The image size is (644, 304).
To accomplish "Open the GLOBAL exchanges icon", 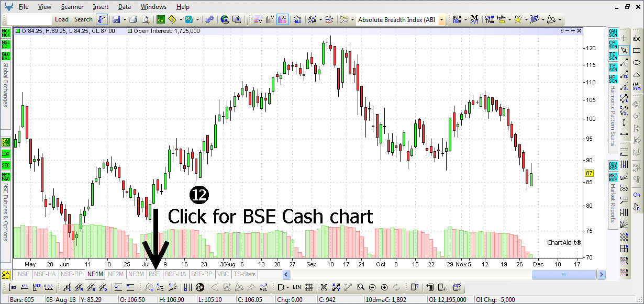I will tap(6, 56).
